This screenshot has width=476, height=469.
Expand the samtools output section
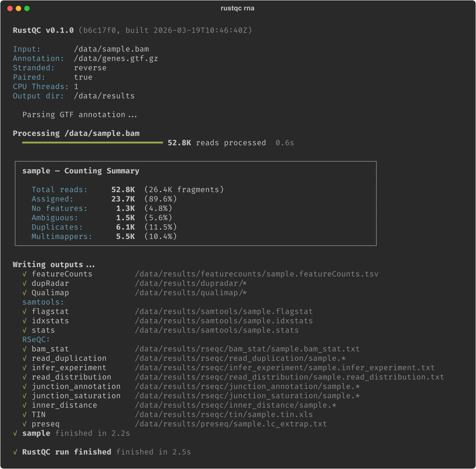pyautogui.click(x=43, y=302)
